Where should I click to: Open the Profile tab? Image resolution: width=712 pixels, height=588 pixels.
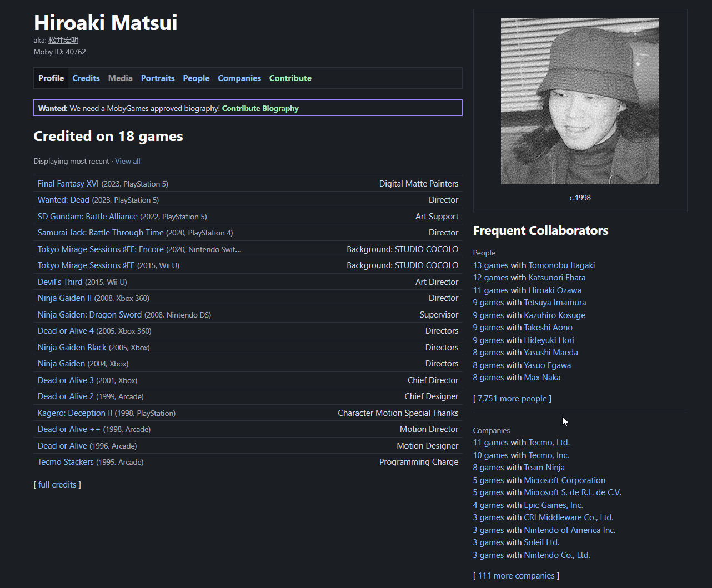pyautogui.click(x=51, y=78)
